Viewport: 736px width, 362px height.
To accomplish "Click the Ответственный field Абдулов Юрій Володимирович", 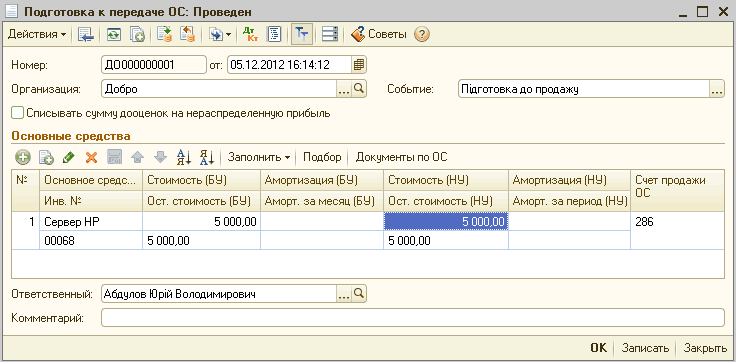I will coord(219,294).
